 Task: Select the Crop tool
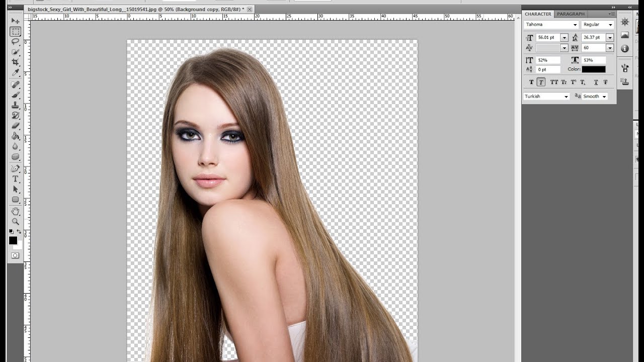tap(15, 62)
